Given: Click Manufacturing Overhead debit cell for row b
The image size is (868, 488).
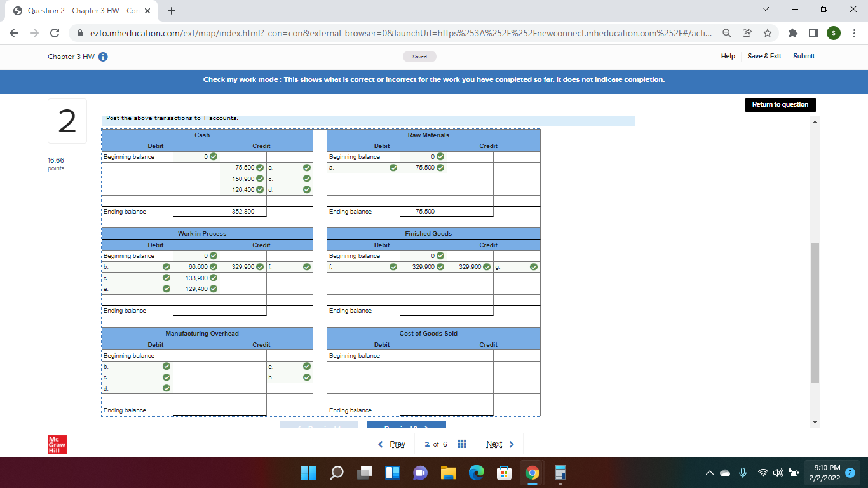Looking at the screenshot, I should click(x=197, y=366).
